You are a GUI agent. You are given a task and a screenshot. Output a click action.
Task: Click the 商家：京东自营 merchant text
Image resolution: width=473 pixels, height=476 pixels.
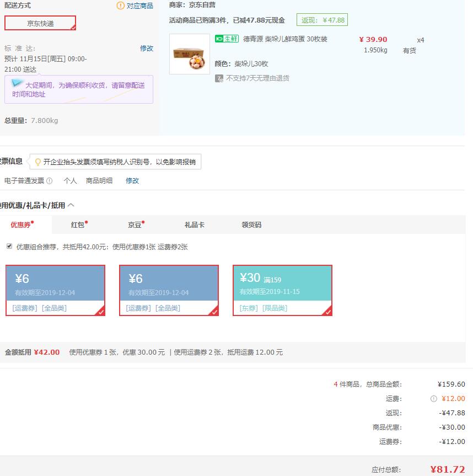click(x=192, y=5)
